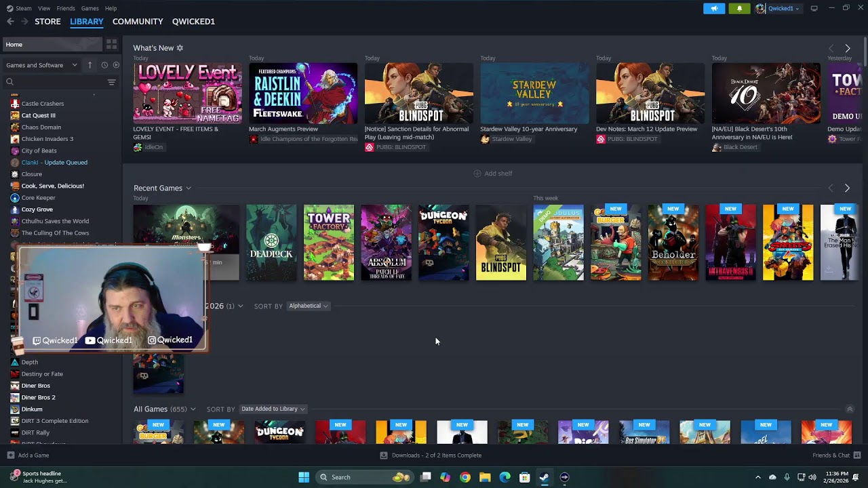Collapse the All Games shelf with up chevron

tap(850, 409)
